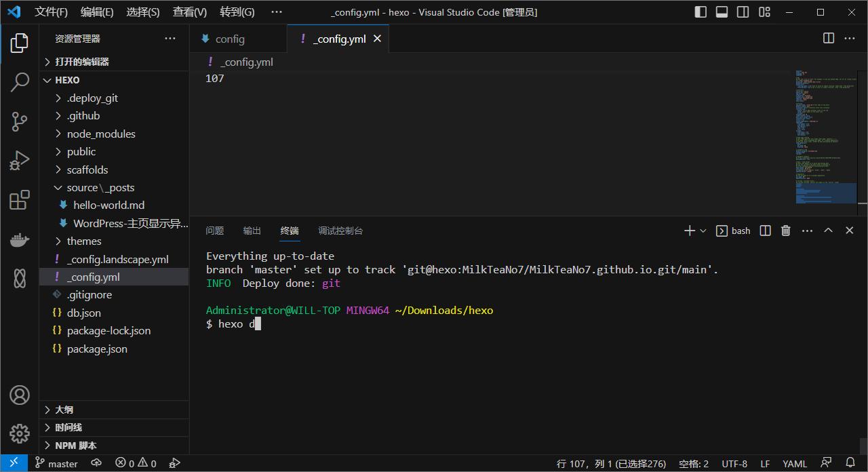
Task: Click the minimap code overview
Action: click(x=826, y=136)
